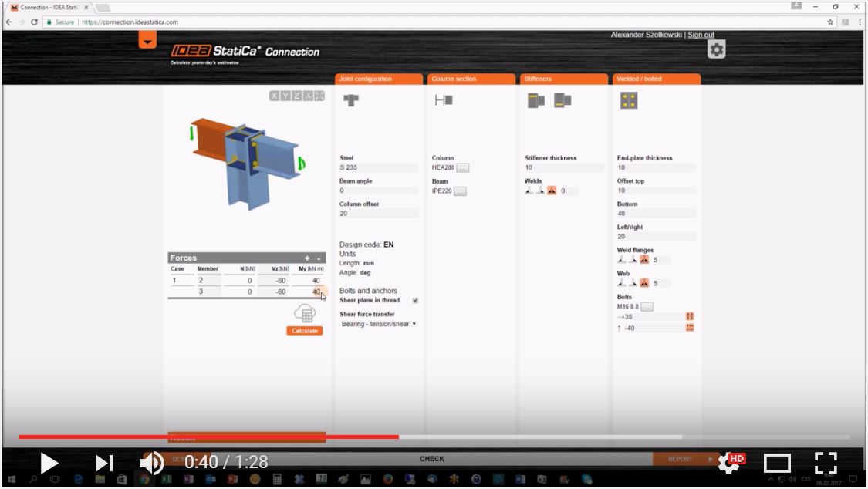Toggle Shear plane in thread checkbox

point(415,300)
